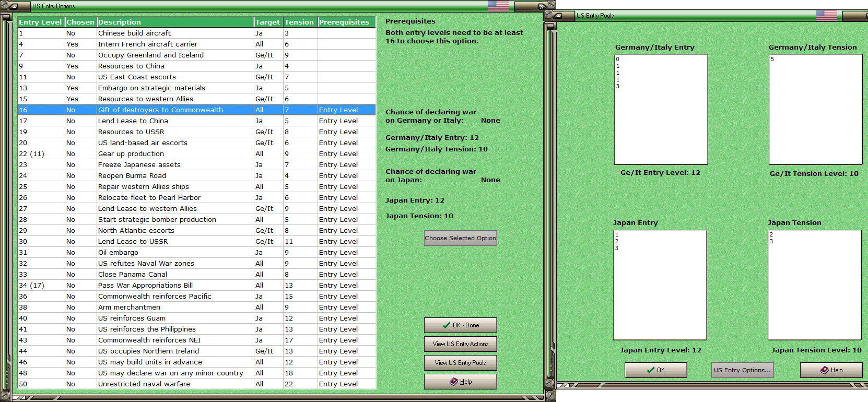Select 'US East Coast escorts' option
Image resolution: width=868 pixels, height=402 pixels.
coord(196,77)
